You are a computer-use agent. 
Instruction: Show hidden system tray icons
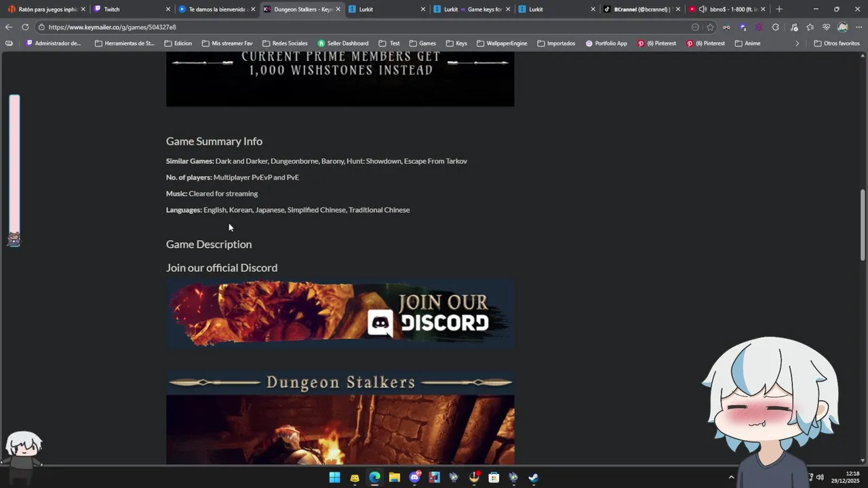point(731,477)
